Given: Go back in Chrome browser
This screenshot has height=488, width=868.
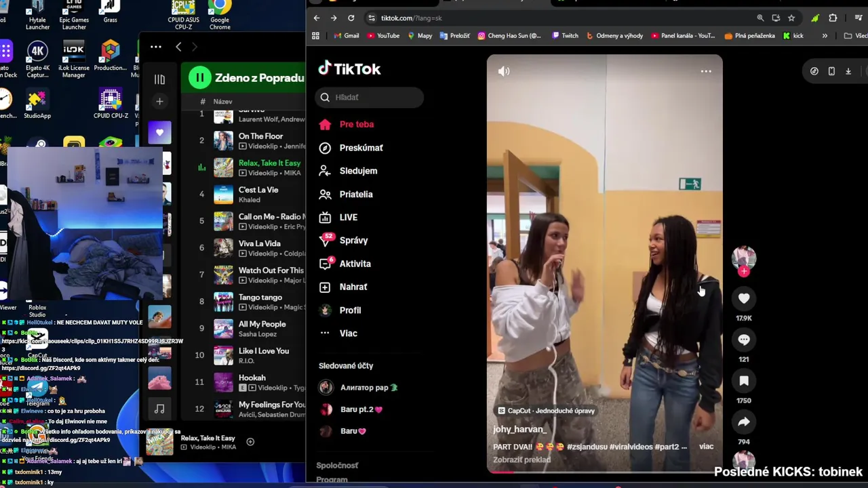Looking at the screenshot, I should click(x=317, y=18).
